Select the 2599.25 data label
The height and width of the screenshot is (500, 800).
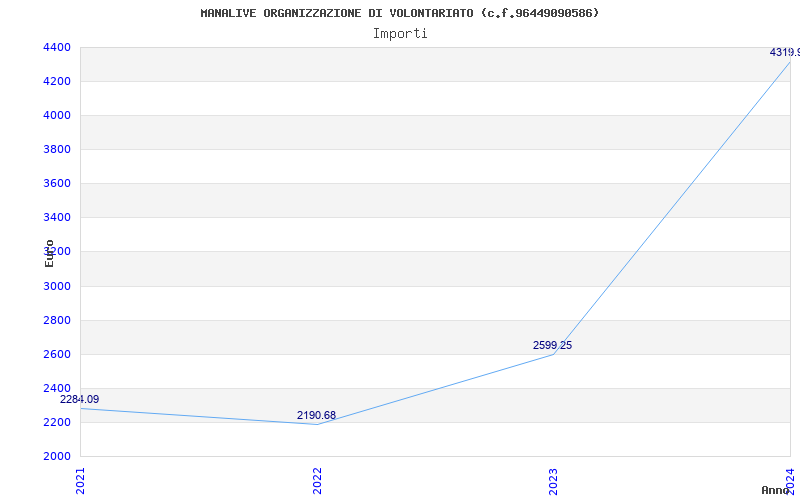click(x=553, y=345)
